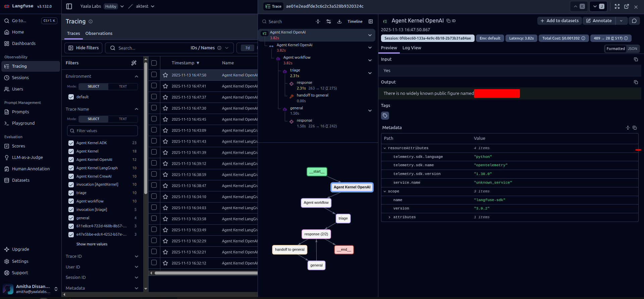Open the Log View tab
The image size is (644, 299).
coord(412,48)
